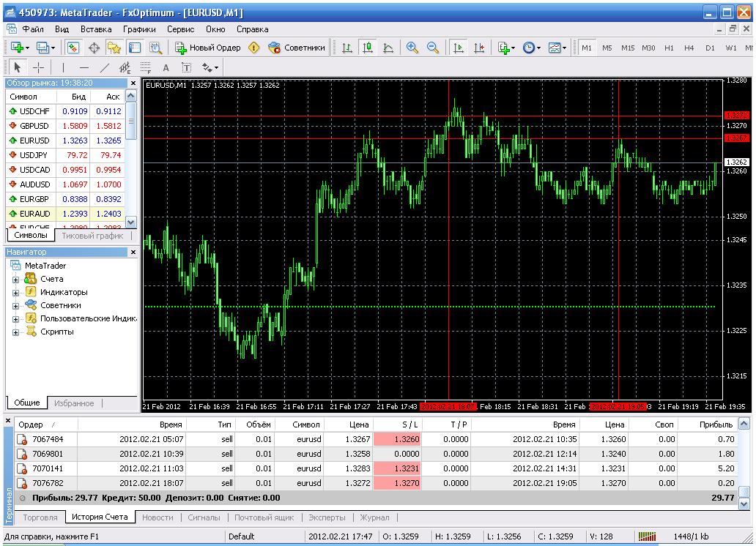Open the Strategy Tester magnifier icon
This screenshot has width=756, height=546.
(x=155, y=48)
